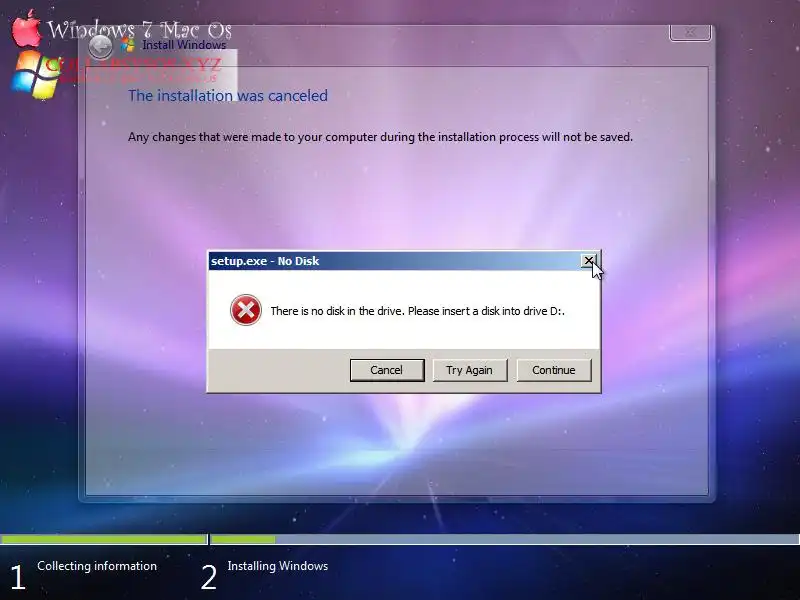Click the 'There is no disk in the drive' message
Viewport: 800px width, 600px height.
click(417, 311)
